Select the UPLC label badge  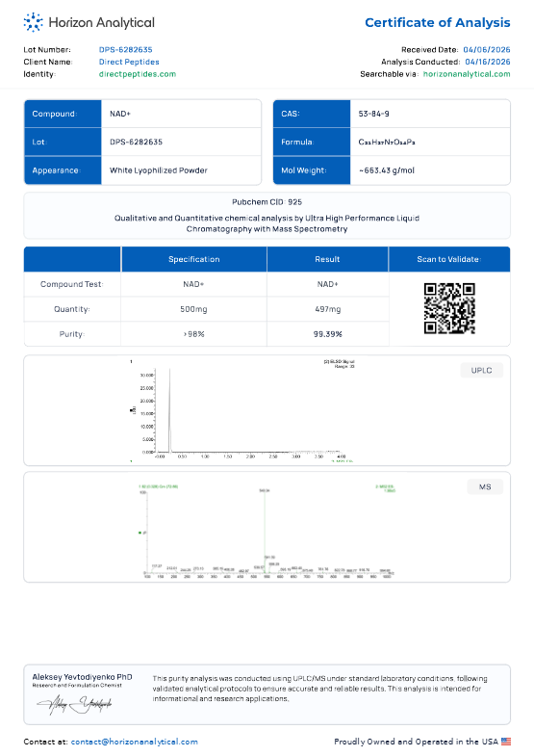click(481, 370)
